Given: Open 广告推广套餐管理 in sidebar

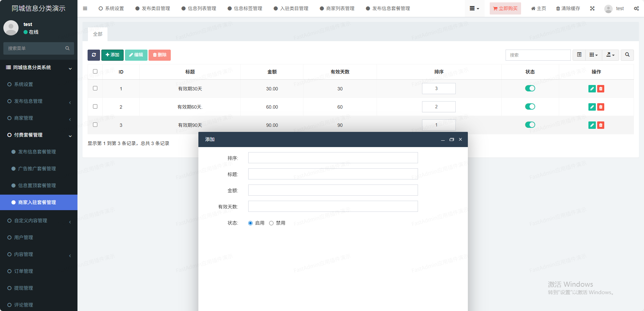Looking at the screenshot, I should [37, 169].
